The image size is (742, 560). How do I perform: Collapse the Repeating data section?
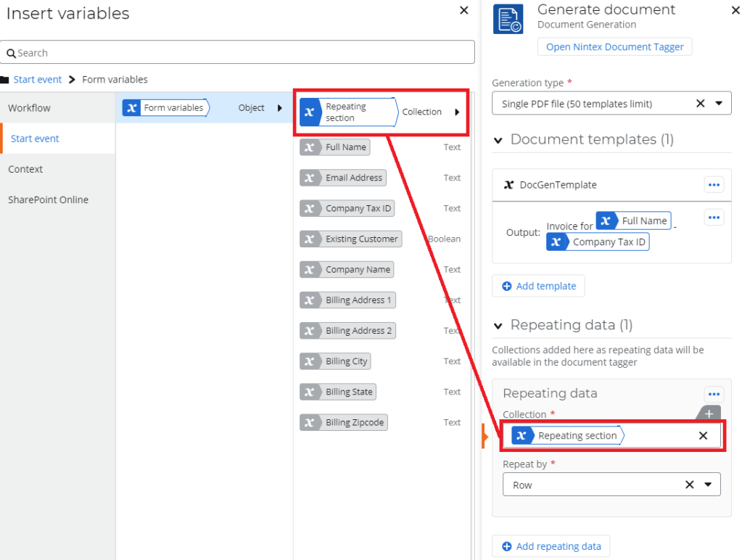click(x=498, y=326)
